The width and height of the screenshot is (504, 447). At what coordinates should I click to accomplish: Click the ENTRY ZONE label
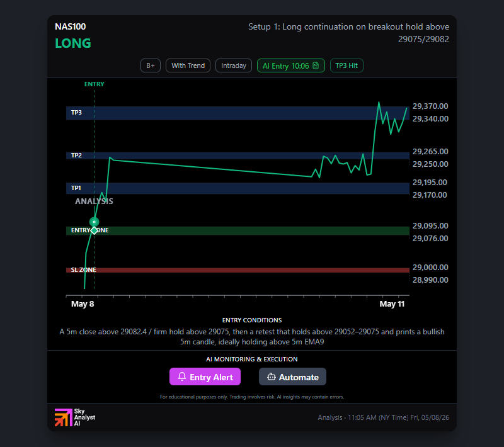coord(89,230)
